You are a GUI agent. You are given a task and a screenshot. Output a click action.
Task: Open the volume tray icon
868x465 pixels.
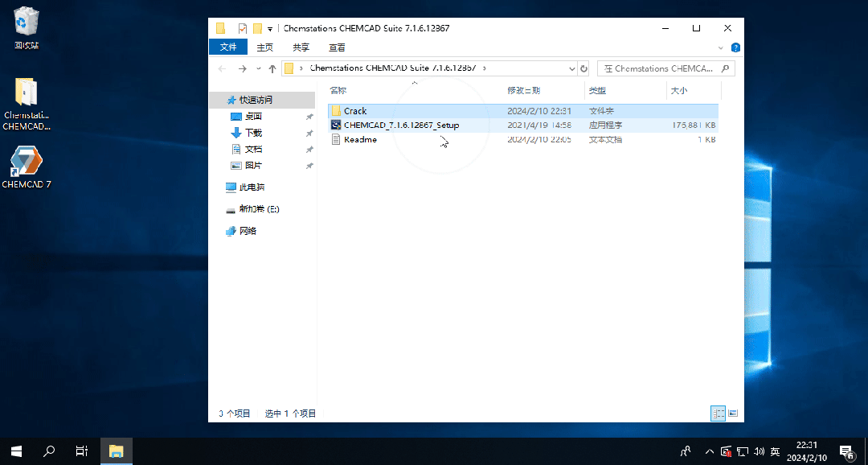coord(759,451)
